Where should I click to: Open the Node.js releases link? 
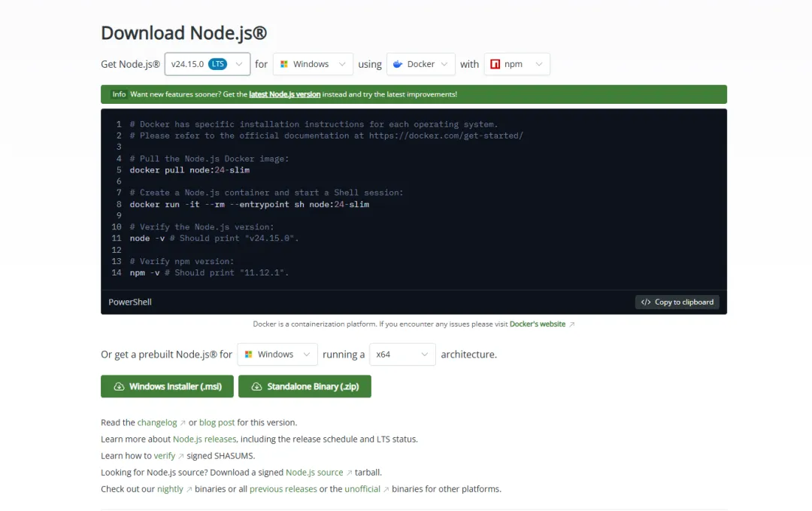coord(204,439)
